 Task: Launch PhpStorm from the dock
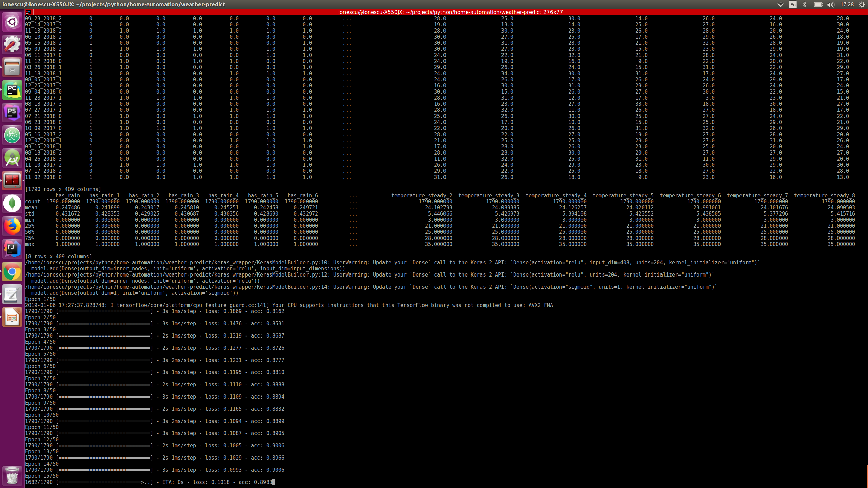point(12,113)
